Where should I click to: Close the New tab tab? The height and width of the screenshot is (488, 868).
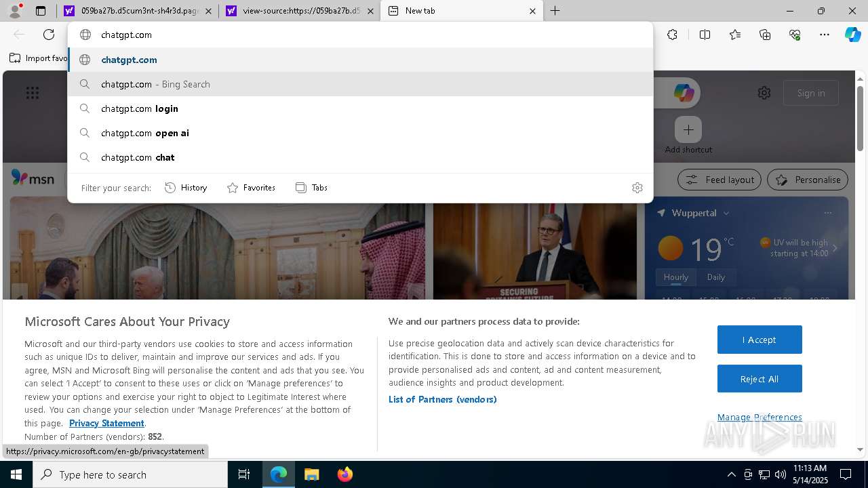pos(532,11)
